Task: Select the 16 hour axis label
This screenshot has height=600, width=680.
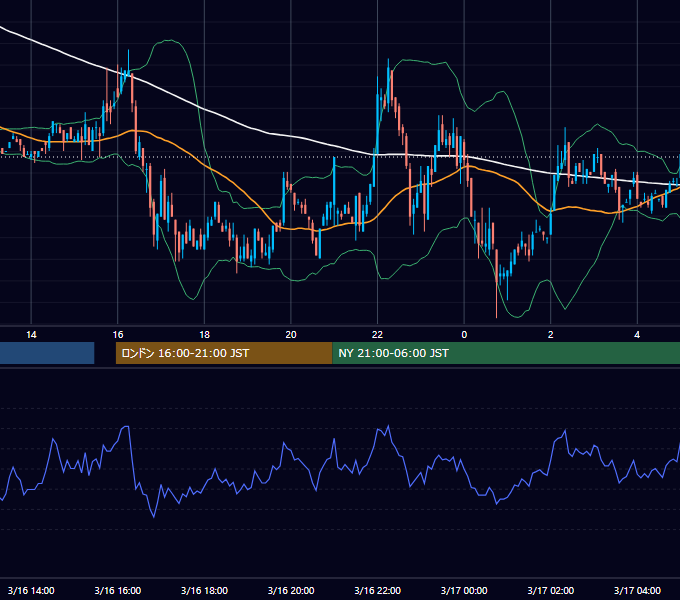Action: tap(118, 335)
